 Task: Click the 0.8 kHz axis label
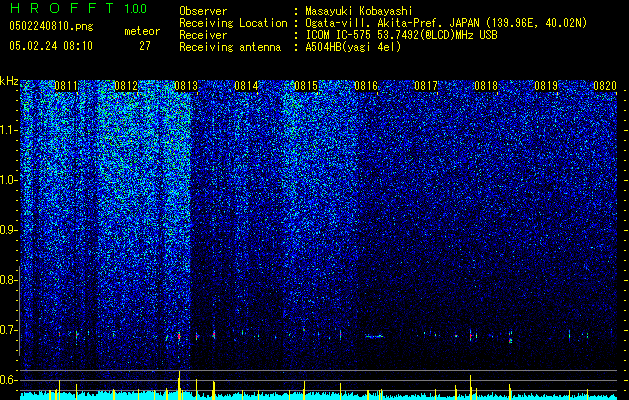pos(9,280)
